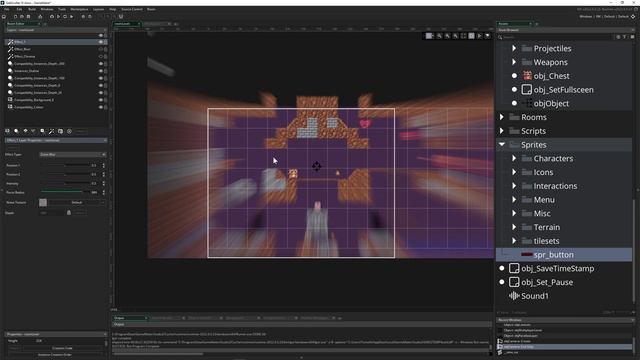Toggle visibility eye on second effect layer
Image resolution: width=640 pixels, height=360 pixels.
tap(100, 49)
